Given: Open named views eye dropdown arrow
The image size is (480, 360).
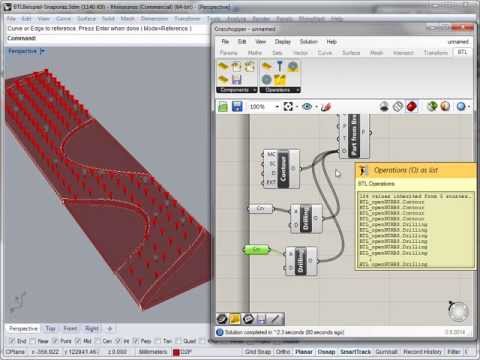Looking at the screenshot, I should coord(316,107).
